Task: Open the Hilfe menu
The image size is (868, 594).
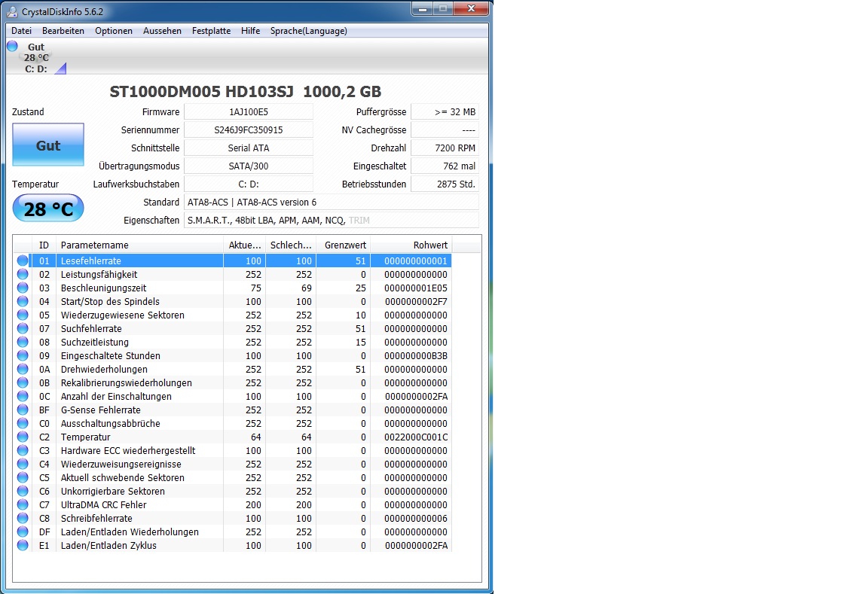Action: click(250, 31)
